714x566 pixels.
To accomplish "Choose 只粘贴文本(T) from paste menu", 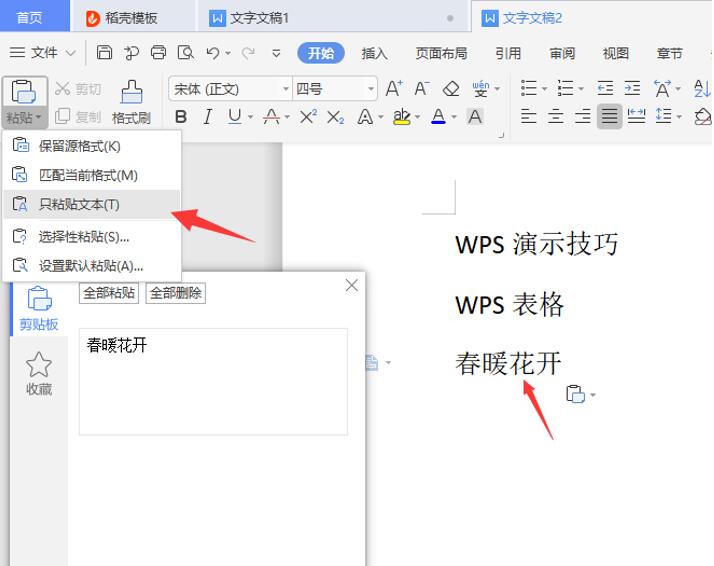I will coord(92,204).
